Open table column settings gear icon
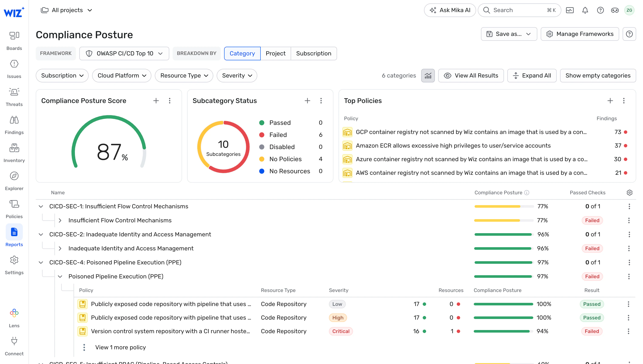Image resolution: width=643 pixels, height=364 pixels. coord(629,192)
